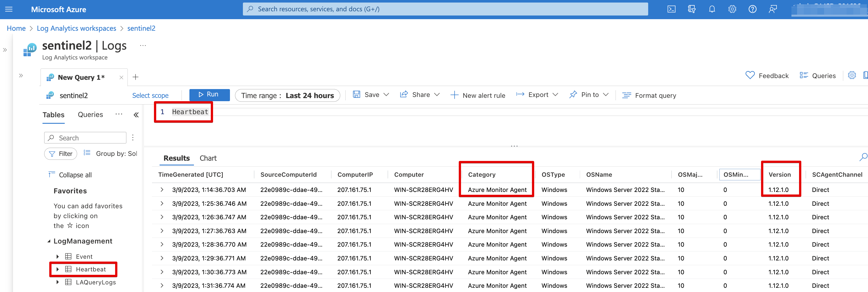Switch to the Chart tab

point(208,158)
